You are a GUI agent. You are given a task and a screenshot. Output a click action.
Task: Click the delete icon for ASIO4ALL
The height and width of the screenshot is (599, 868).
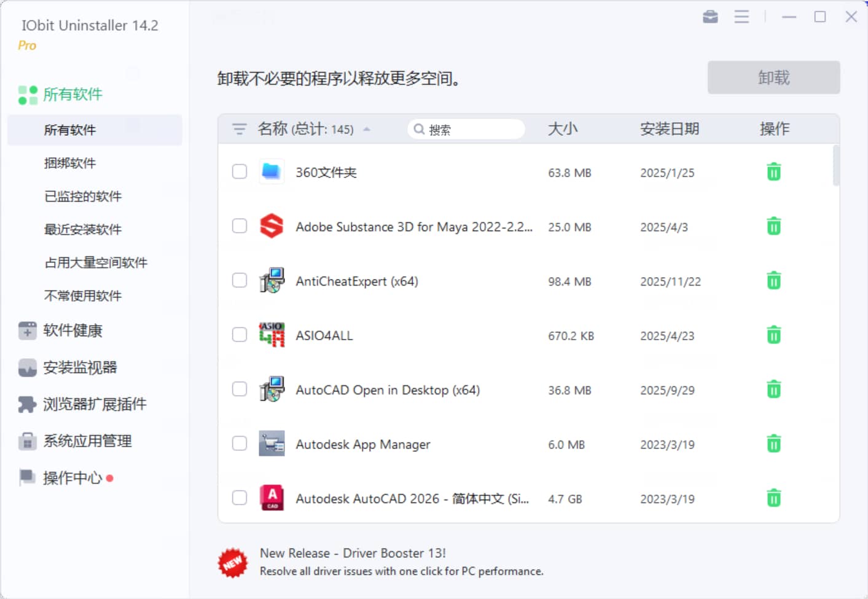coord(773,335)
